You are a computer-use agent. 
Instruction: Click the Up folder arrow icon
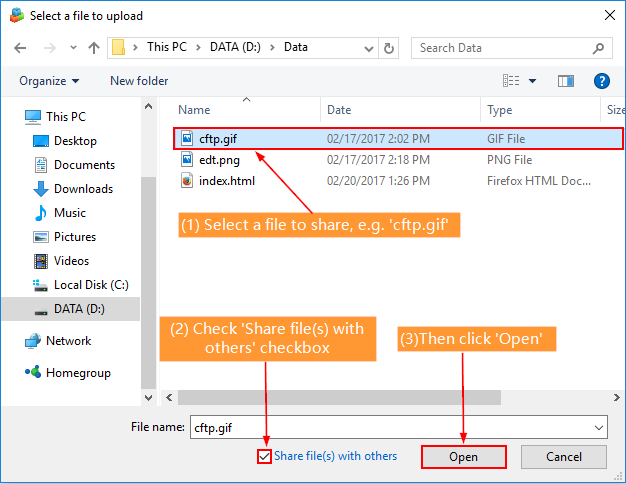tap(94, 47)
